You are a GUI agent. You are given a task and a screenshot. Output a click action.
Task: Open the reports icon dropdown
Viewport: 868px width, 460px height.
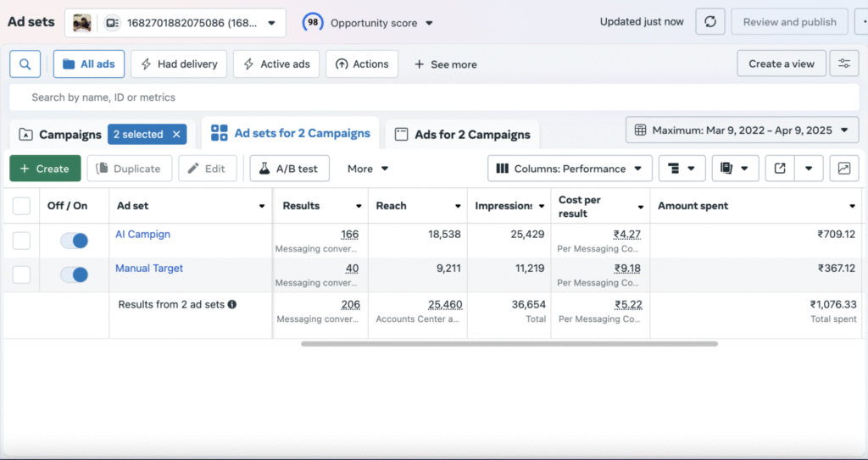coord(735,169)
